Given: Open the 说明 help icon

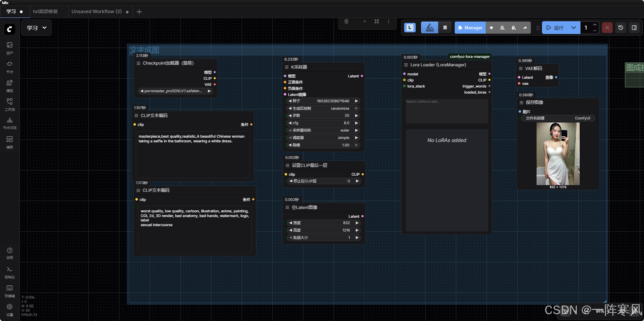Looking at the screenshot, I should point(10,253).
